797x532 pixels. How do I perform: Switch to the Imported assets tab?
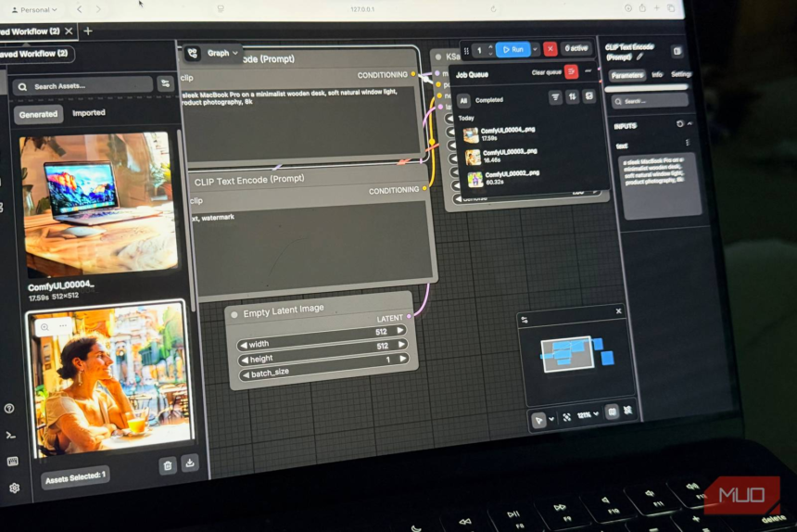pyautogui.click(x=89, y=113)
